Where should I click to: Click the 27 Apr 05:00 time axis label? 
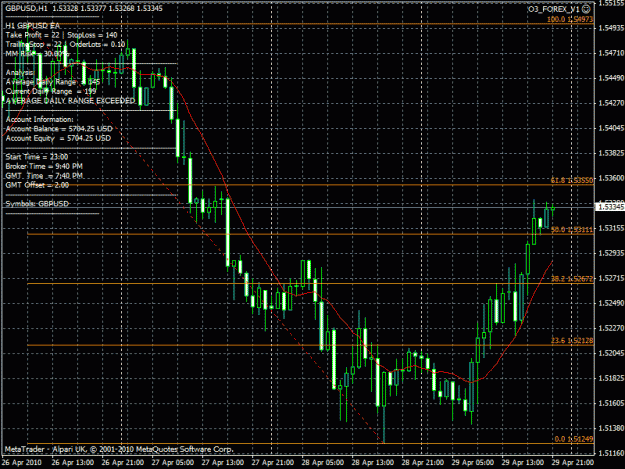tap(173, 463)
